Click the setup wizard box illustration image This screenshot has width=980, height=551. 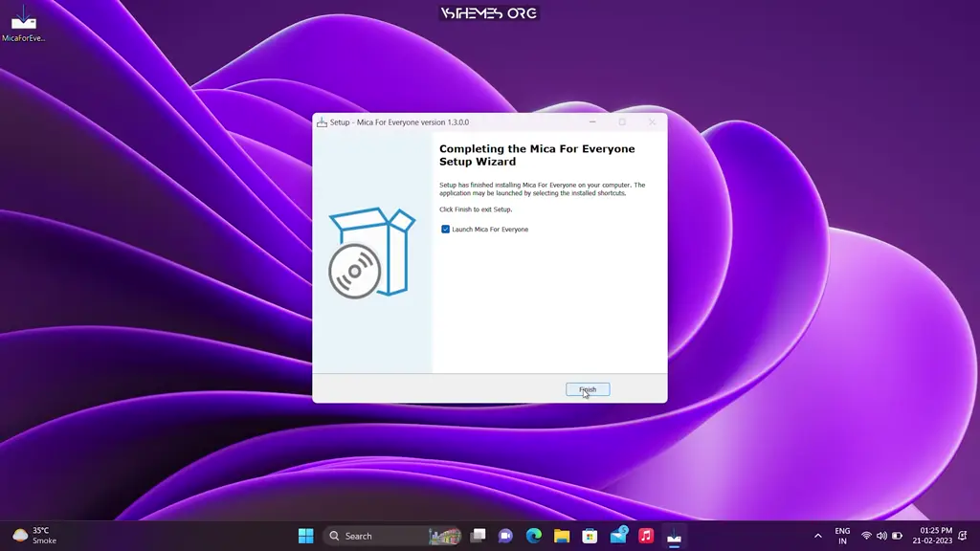(x=371, y=252)
